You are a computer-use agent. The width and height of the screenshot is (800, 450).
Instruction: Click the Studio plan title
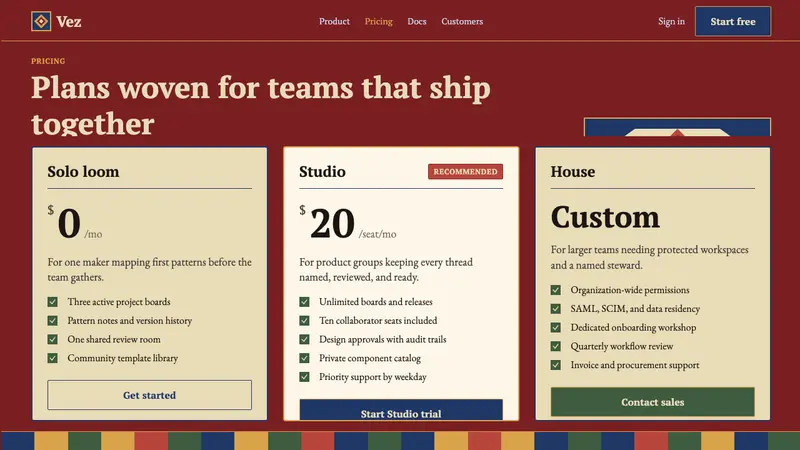tap(322, 171)
